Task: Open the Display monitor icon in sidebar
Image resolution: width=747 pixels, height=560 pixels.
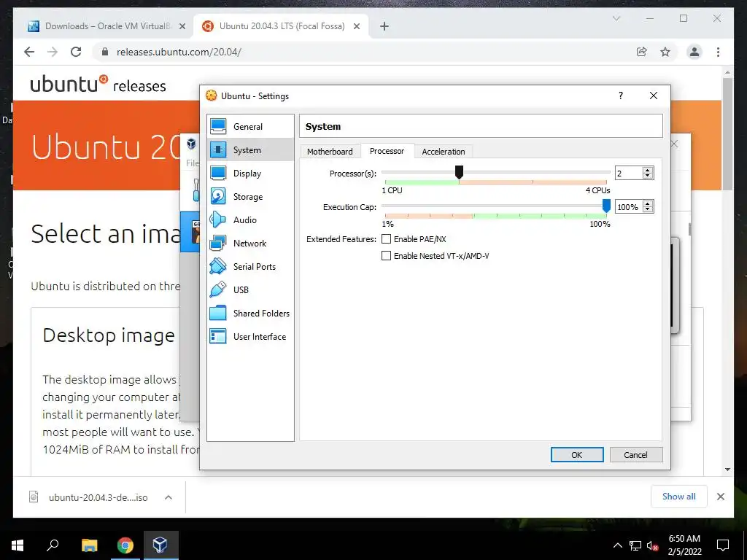Action: [x=218, y=173]
